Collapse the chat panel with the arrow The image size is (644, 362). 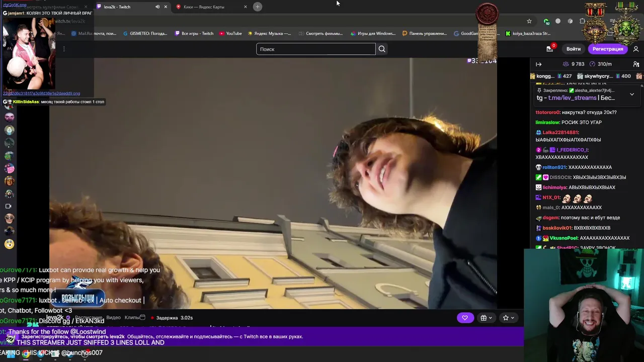(x=538, y=64)
